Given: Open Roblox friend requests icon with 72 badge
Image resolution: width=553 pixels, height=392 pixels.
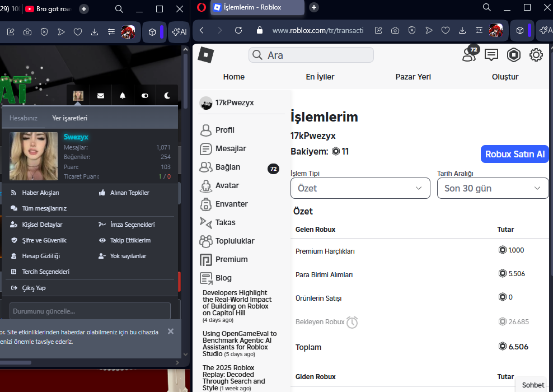Looking at the screenshot, I should (x=470, y=54).
